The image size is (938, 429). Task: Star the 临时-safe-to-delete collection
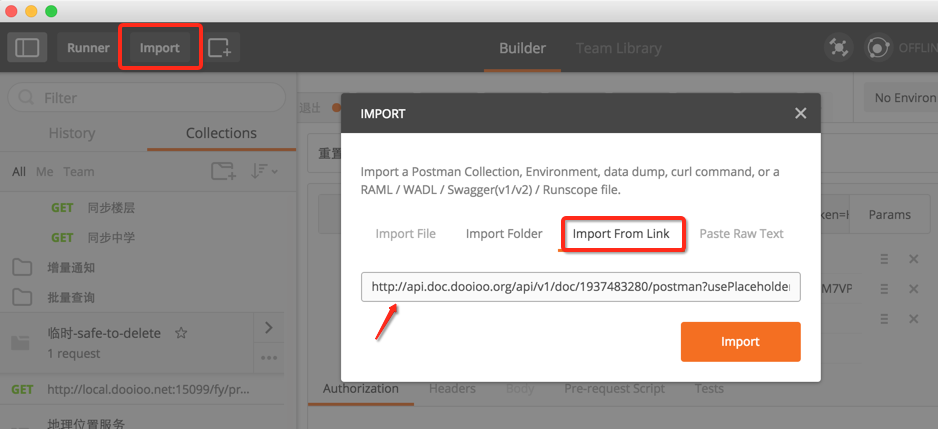(181, 333)
